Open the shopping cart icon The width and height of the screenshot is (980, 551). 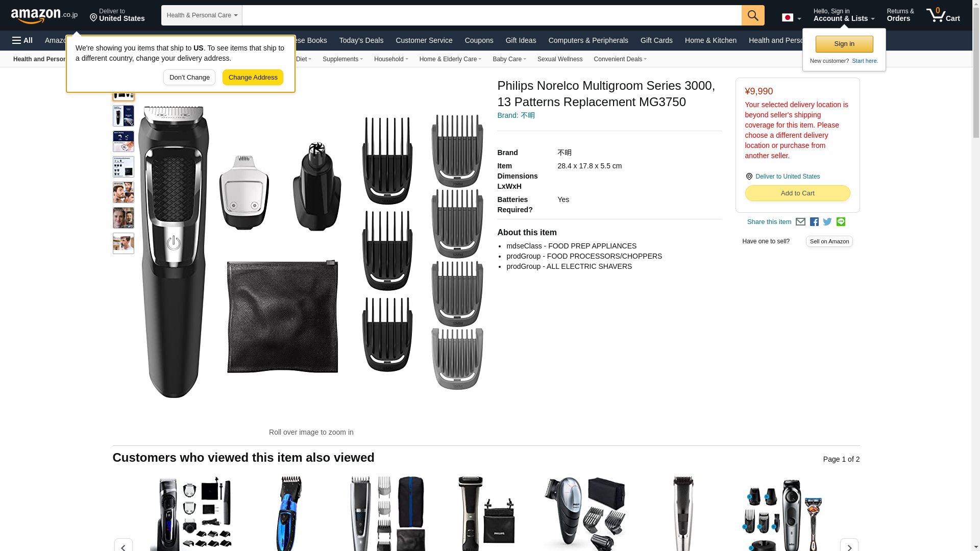(x=943, y=15)
